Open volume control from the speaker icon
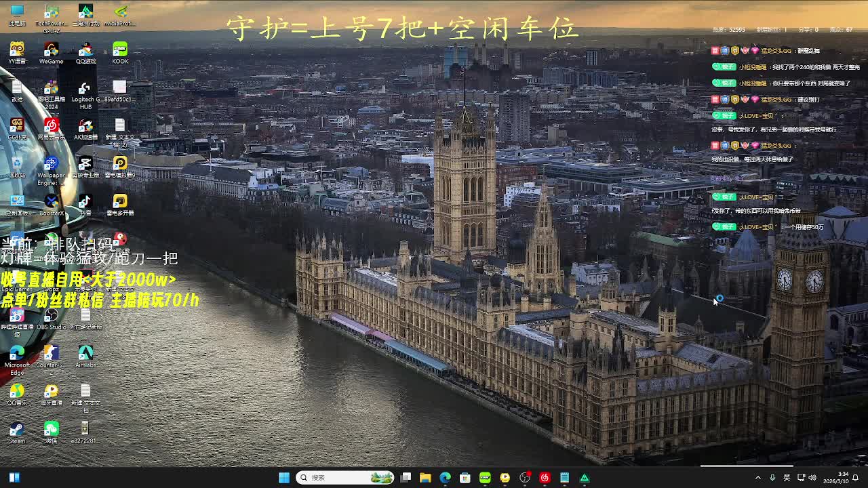868x488 pixels. pyautogui.click(x=812, y=478)
